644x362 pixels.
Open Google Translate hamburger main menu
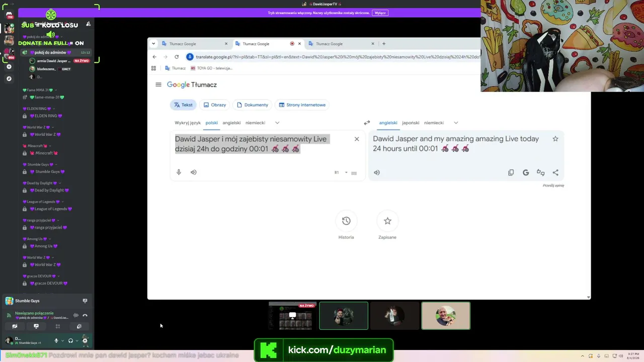click(x=158, y=84)
